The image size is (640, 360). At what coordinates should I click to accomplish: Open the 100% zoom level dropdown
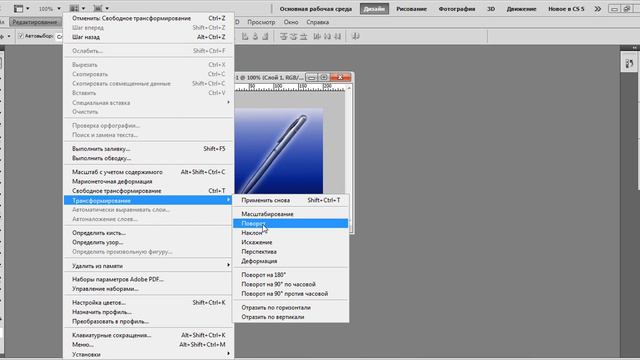click(59, 9)
